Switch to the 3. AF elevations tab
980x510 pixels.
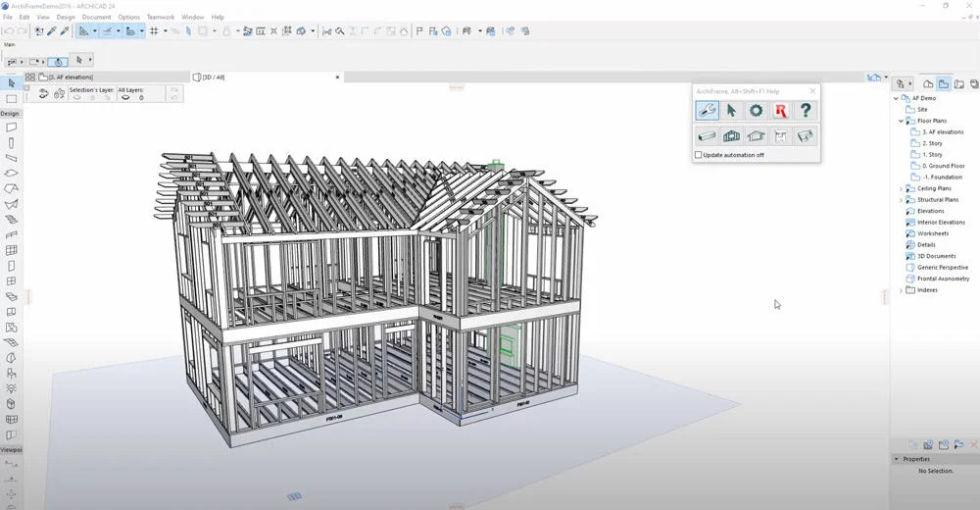pos(69,76)
